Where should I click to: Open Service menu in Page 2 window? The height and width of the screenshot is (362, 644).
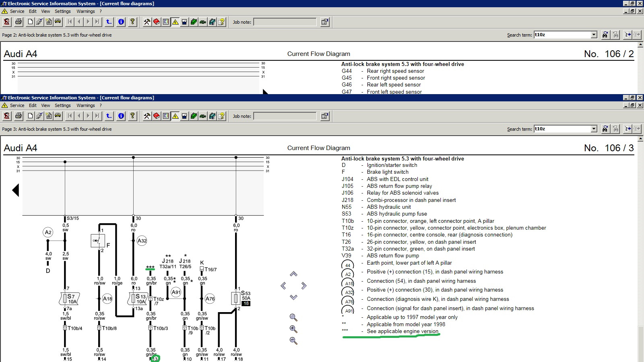click(x=17, y=11)
